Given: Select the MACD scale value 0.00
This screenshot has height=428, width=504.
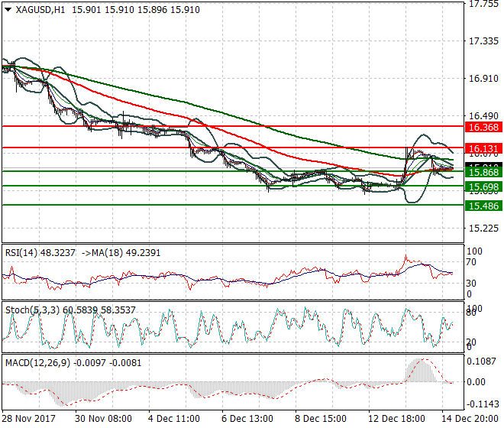Looking at the screenshot, I should pos(476,382).
